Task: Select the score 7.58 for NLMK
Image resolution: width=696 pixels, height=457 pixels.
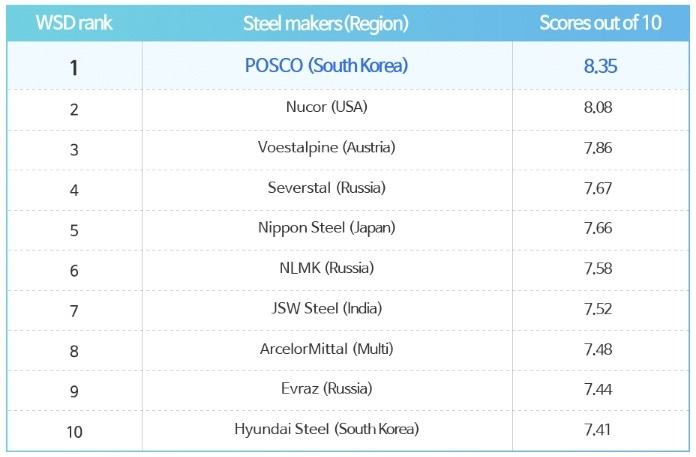Action: click(600, 269)
